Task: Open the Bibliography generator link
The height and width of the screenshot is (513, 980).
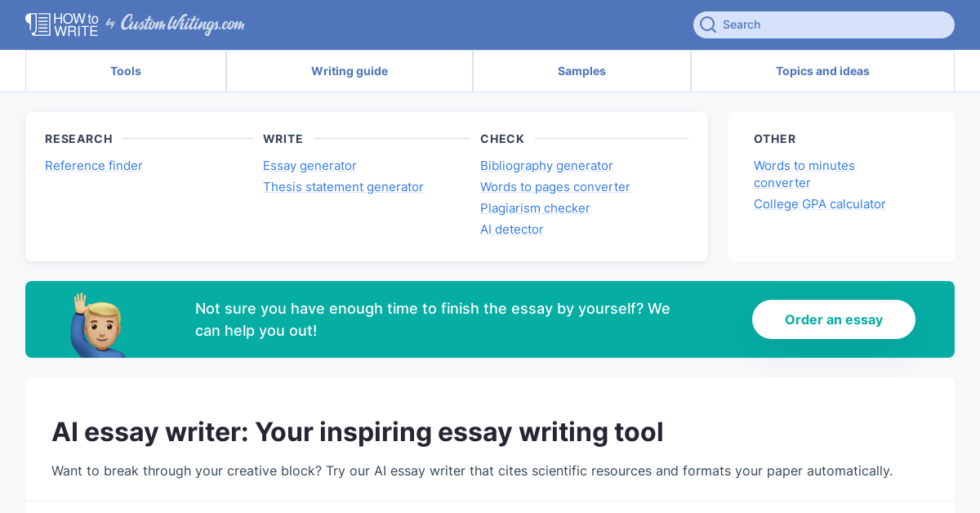Action: click(x=546, y=166)
